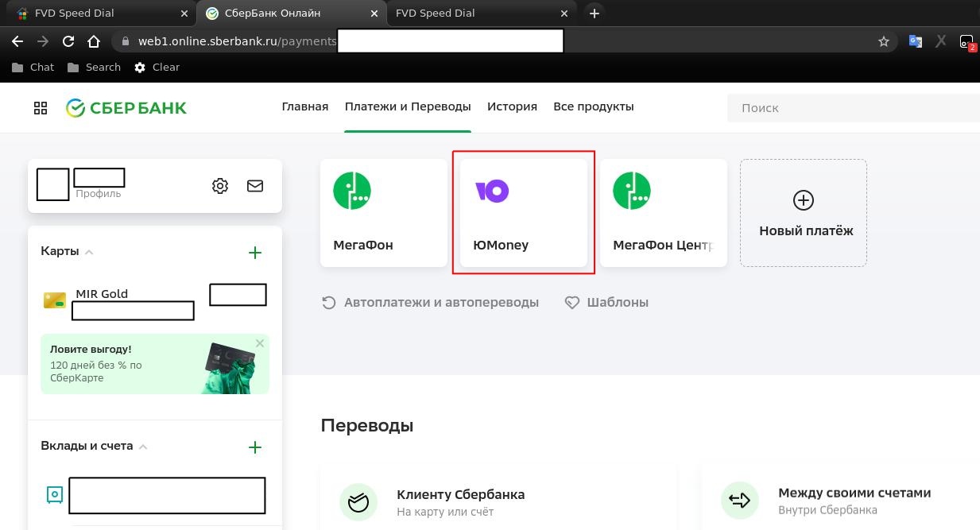Click Клиенту Сбербанка transfer icon

(358, 502)
